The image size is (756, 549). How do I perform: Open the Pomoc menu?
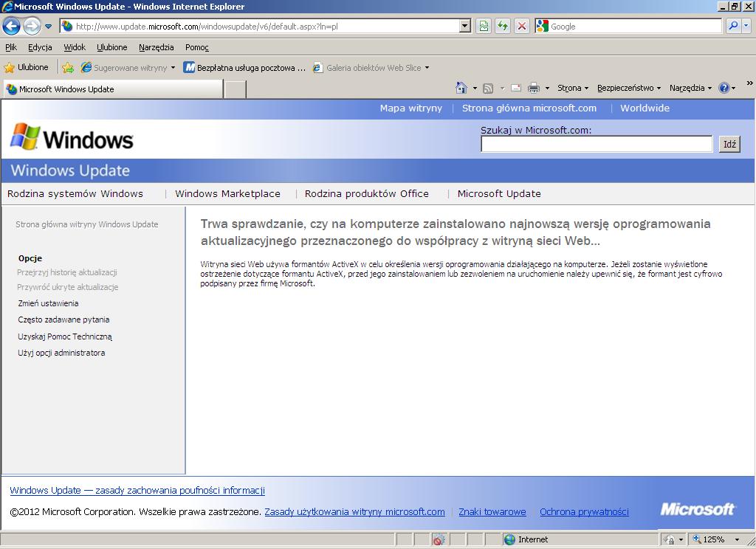pos(196,47)
